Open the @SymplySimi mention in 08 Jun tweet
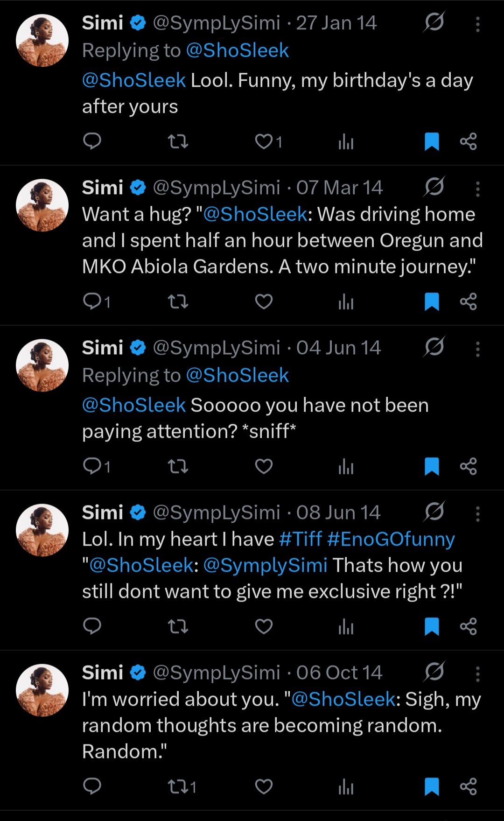Image resolution: width=504 pixels, height=821 pixels. [265, 565]
